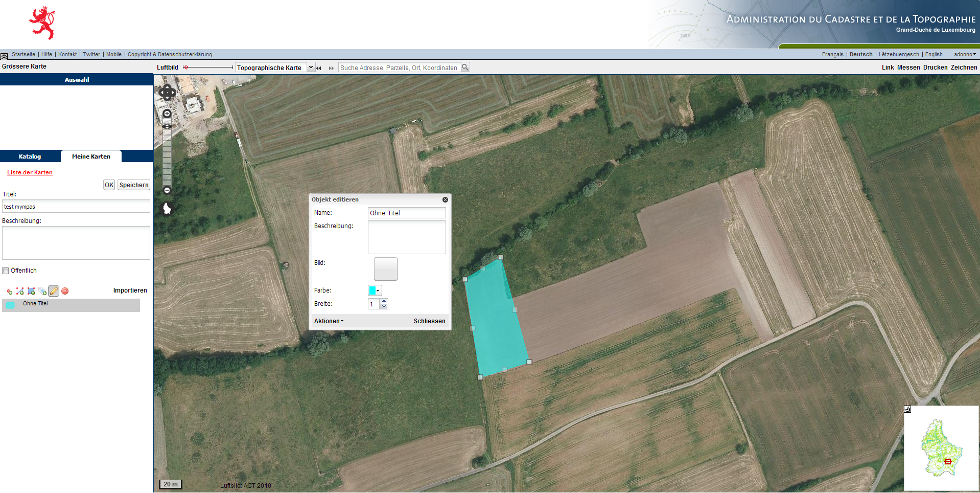The height and width of the screenshot is (493, 980).
Task: Select the add label tag tool
Action: tap(42, 291)
